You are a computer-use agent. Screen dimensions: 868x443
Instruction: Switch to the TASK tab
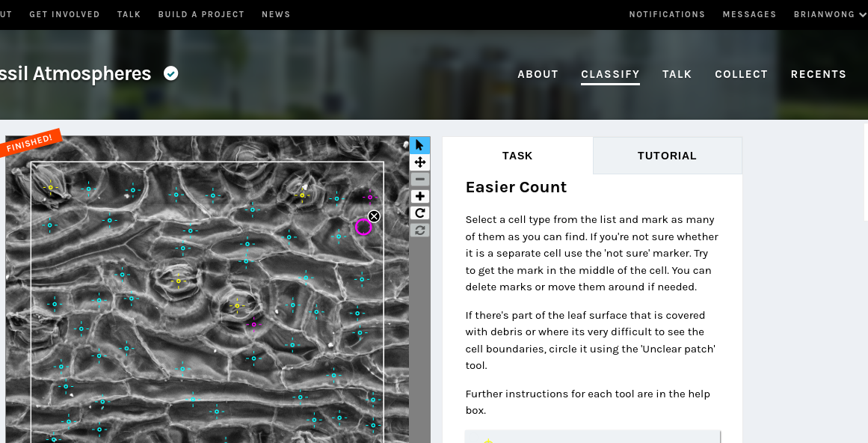(517, 156)
